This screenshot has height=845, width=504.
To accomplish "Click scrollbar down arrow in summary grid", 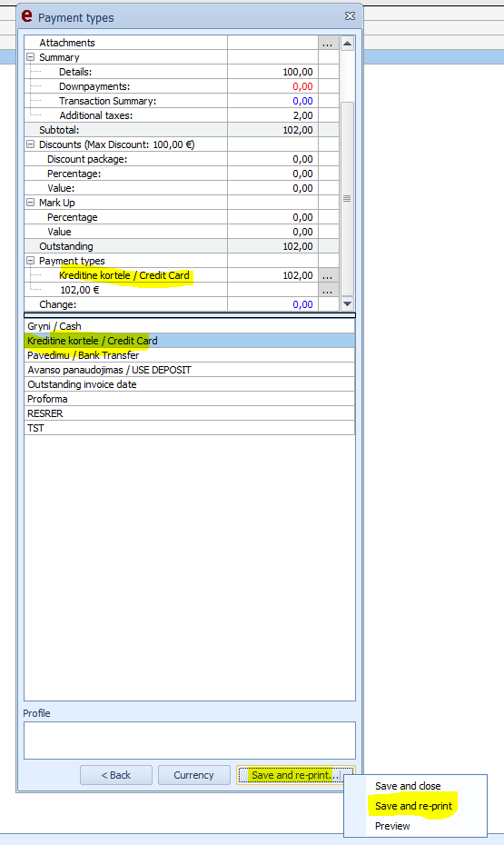I will (x=347, y=304).
